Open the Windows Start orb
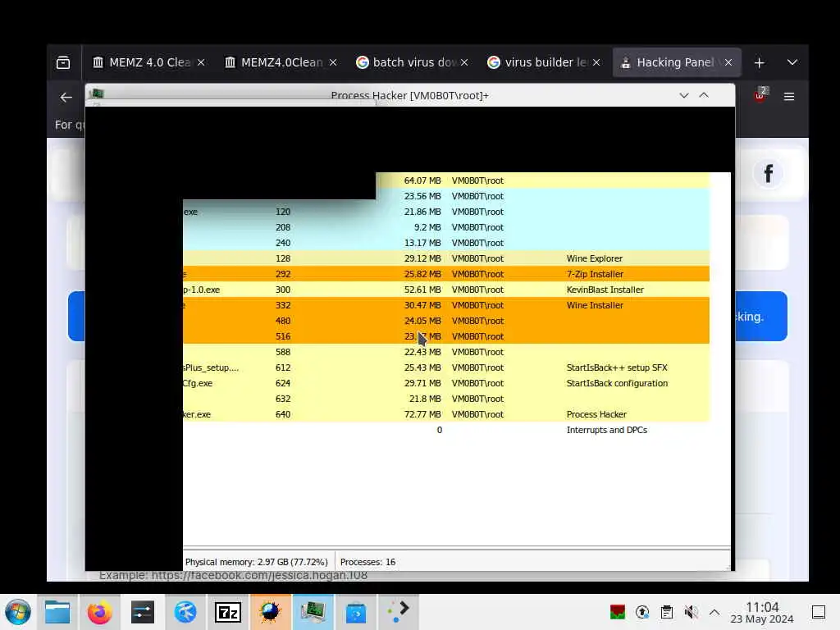840x630 pixels. click(18, 612)
